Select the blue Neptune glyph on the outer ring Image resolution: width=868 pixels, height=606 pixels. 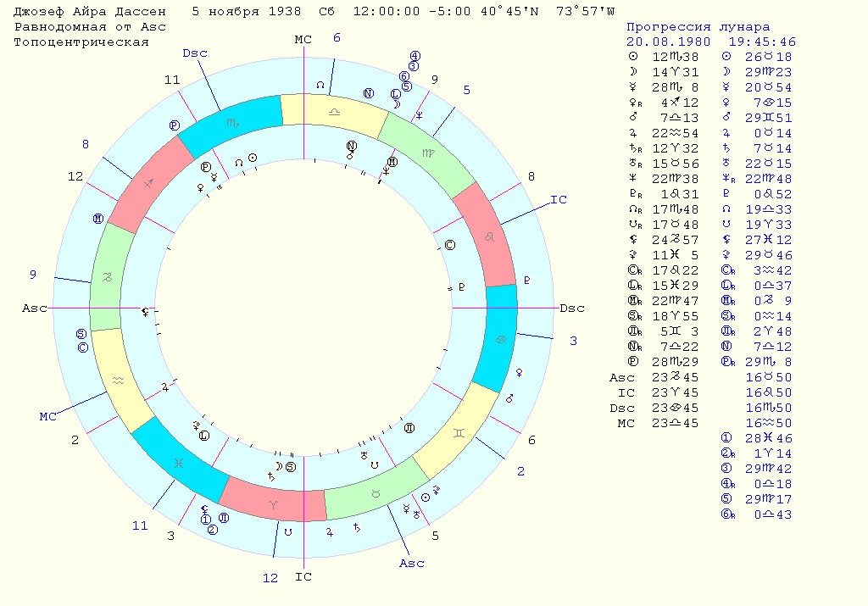click(420, 115)
